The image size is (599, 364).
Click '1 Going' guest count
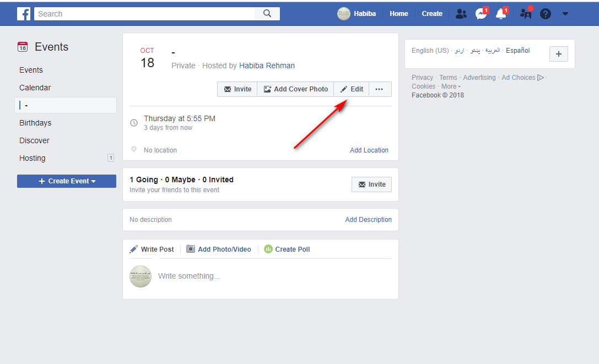click(144, 180)
